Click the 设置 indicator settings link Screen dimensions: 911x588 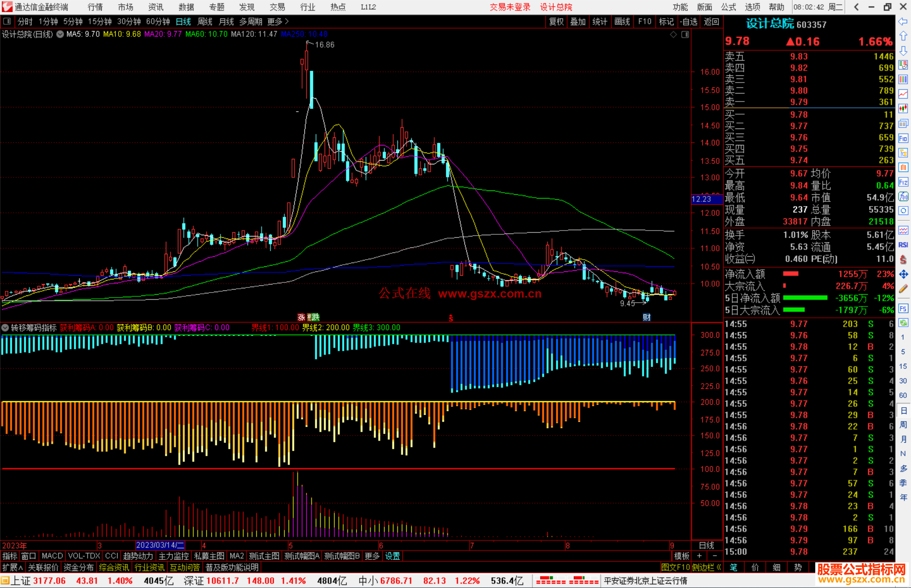(x=392, y=556)
